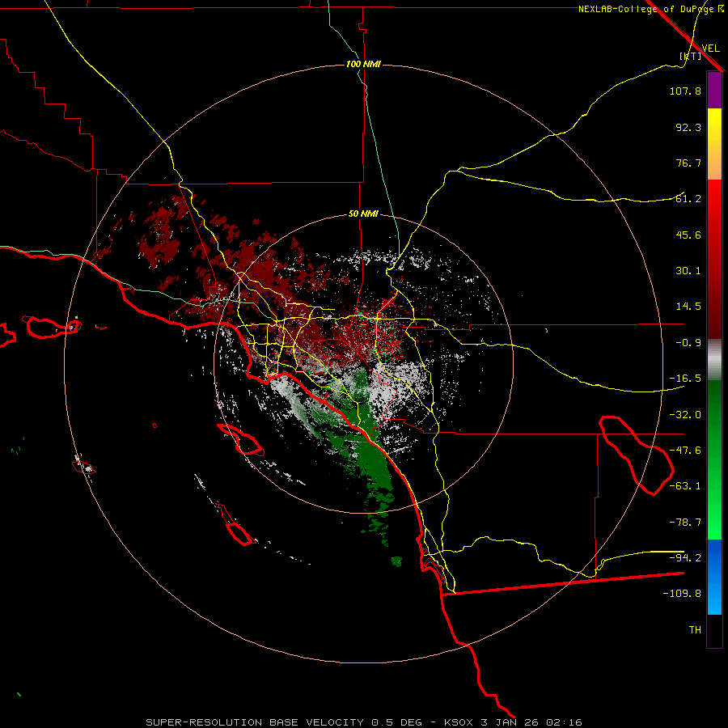
Task: Click the 50 NMI range ring label
Action: [363, 214]
